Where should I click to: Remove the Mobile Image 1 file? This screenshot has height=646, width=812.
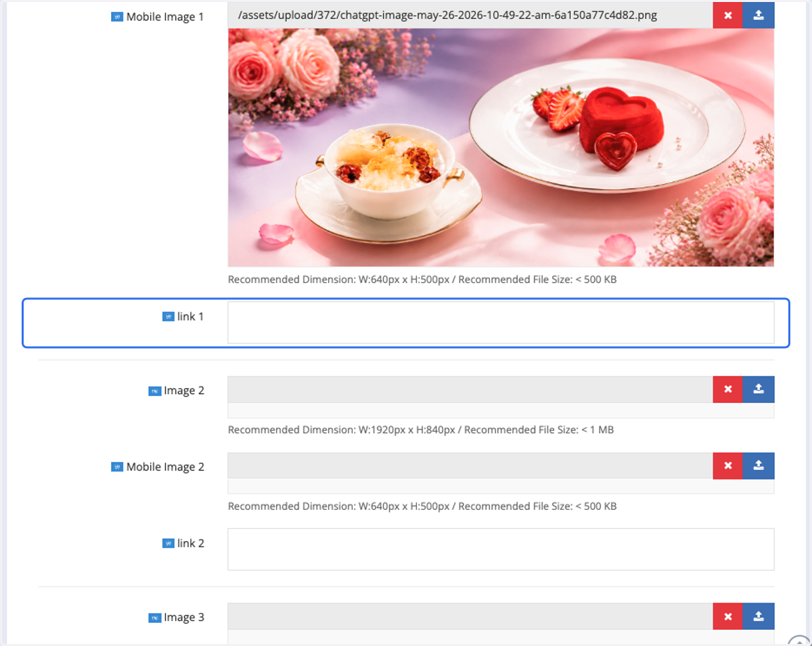pyautogui.click(x=728, y=15)
